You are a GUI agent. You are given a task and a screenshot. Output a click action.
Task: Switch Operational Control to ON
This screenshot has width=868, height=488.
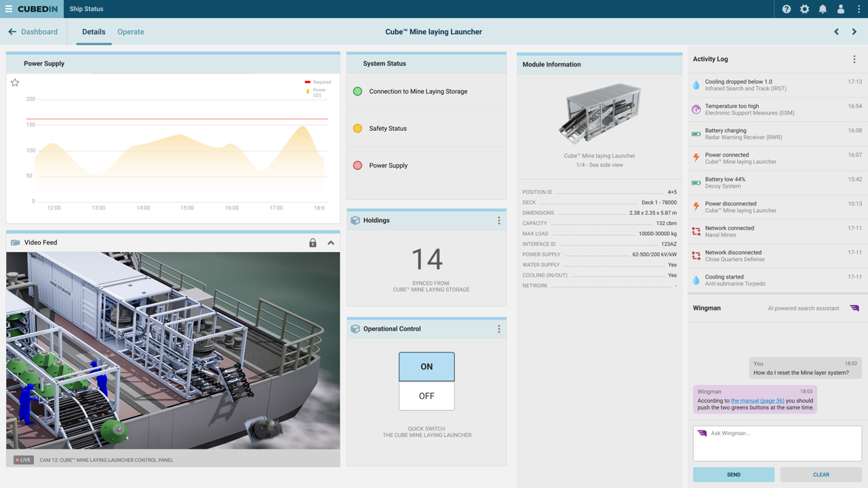pos(427,366)
